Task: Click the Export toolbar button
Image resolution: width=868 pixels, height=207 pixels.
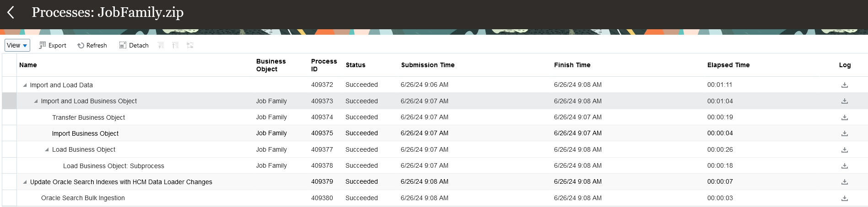Action: coord(53,45)
